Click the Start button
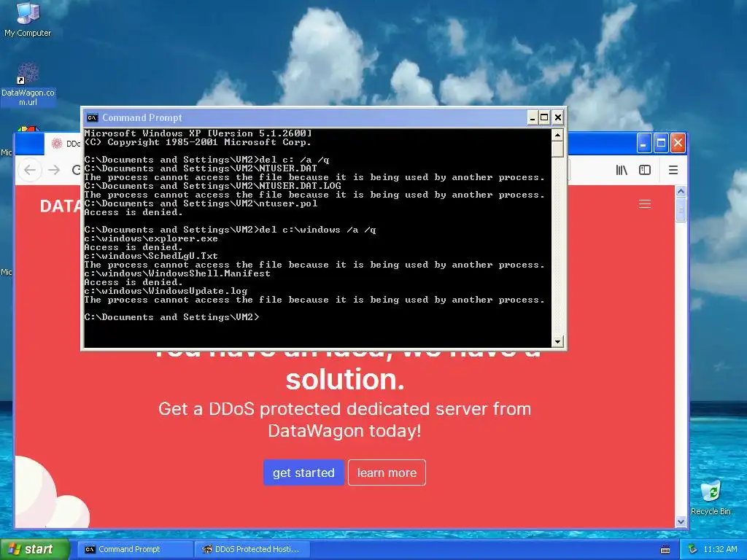This screenshot has height=560, width=747. click(x=34, y=549)
